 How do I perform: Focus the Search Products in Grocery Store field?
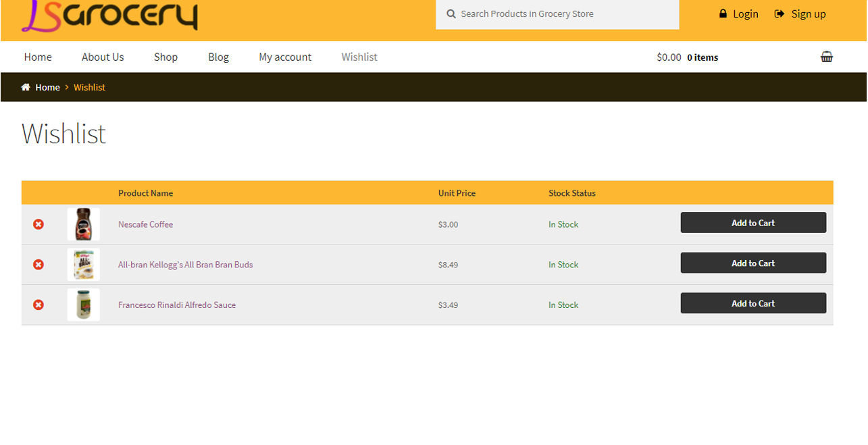tap(557, 14)
